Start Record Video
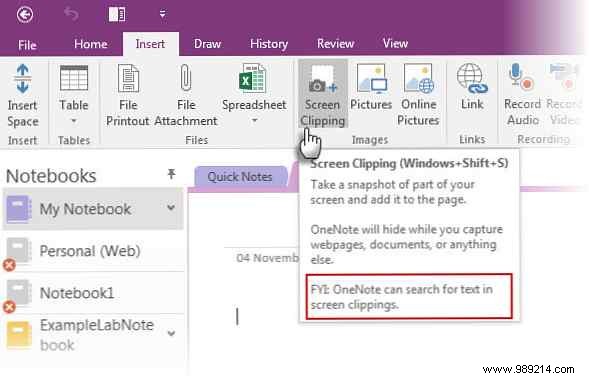 click(565, 95)
